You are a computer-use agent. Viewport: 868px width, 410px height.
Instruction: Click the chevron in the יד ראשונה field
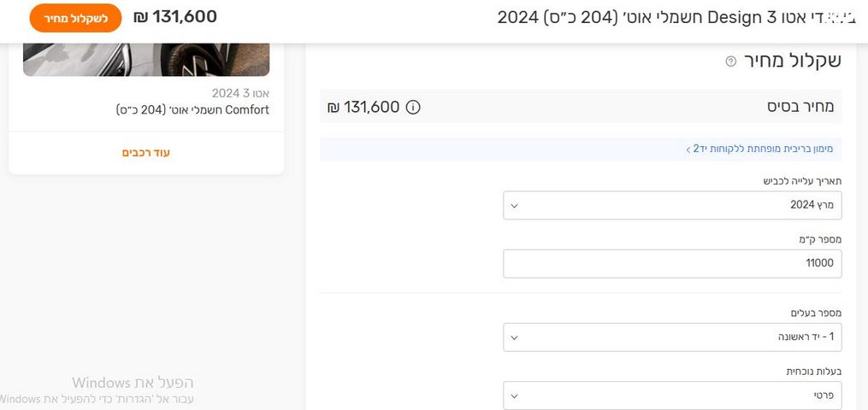pyautogui.click(x=514, y=337)
